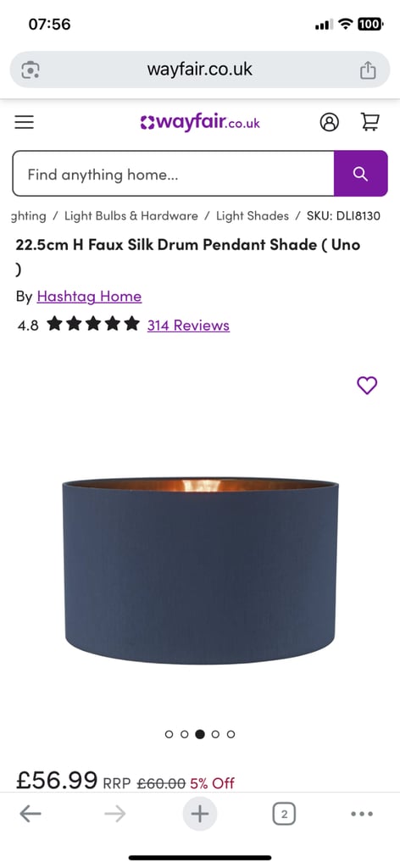Open the tab switcher showing 2 tabs
The height and width of the screenshot is (868, 400).
point(284,814)
